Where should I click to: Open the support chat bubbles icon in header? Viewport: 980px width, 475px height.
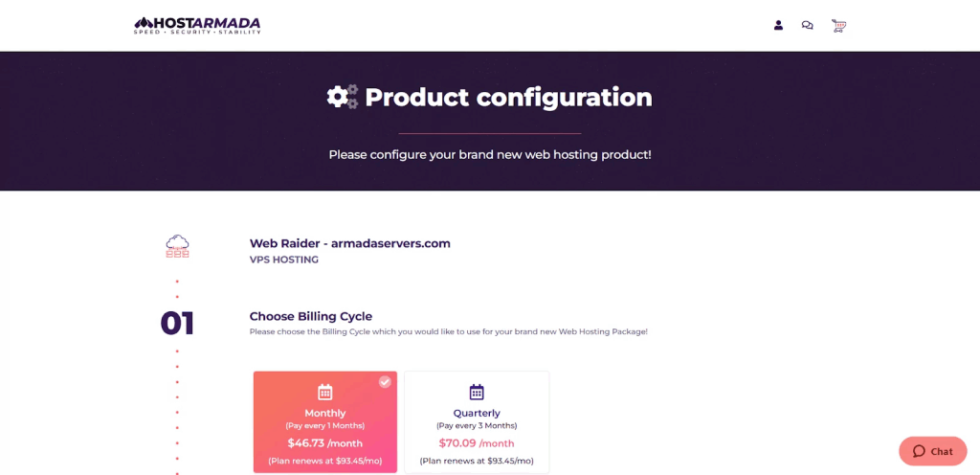[x=808, y=25]
